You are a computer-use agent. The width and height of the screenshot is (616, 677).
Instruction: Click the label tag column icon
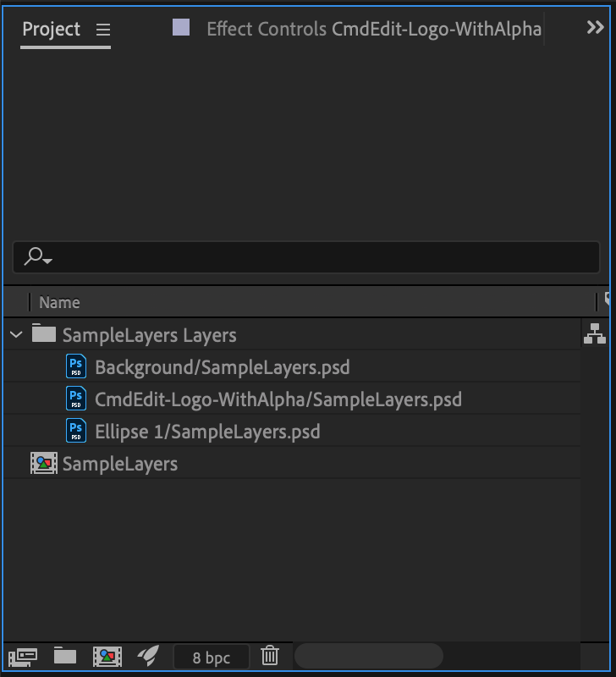click(608, 300)
